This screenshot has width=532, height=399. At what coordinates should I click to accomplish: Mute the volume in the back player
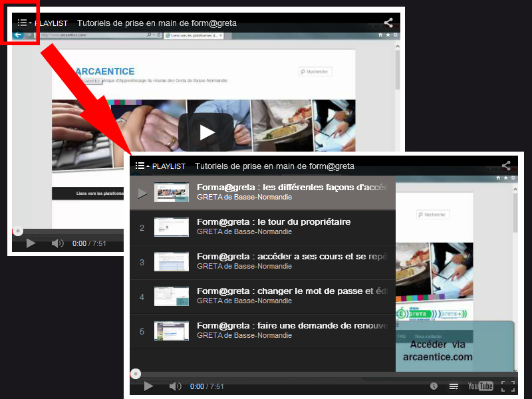[57, 243]
